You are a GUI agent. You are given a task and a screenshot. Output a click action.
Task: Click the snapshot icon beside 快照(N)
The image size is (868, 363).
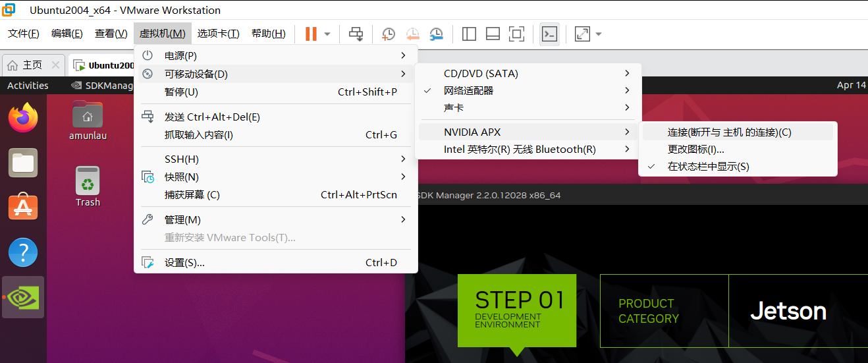(x=148, y=177)
